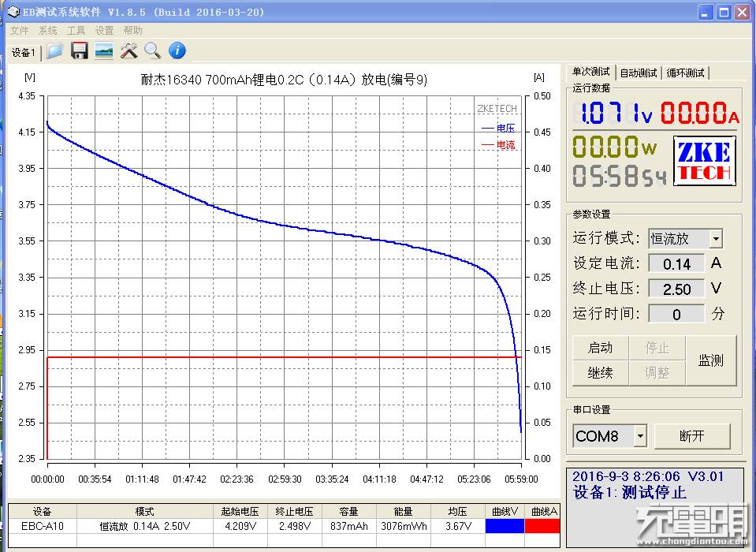This screenshot has height=552, width=756.
Task: Select the 设备1 tab
Action: point(23,53)
